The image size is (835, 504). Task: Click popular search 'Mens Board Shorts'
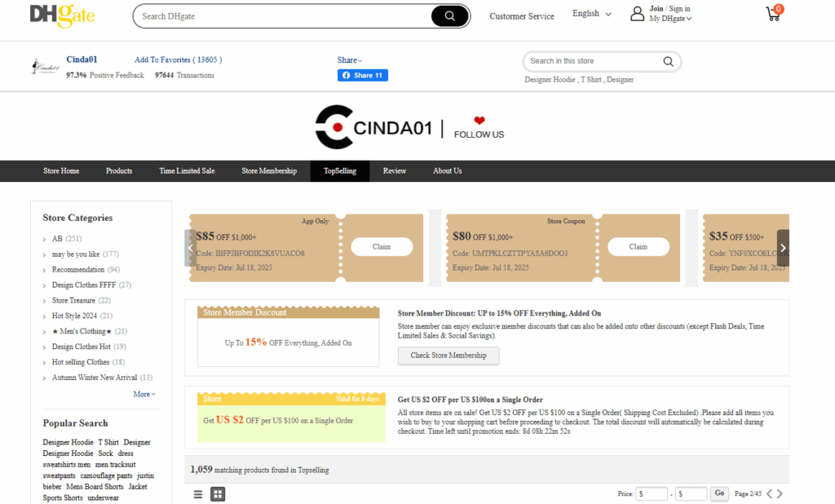[x=95, y=487]
